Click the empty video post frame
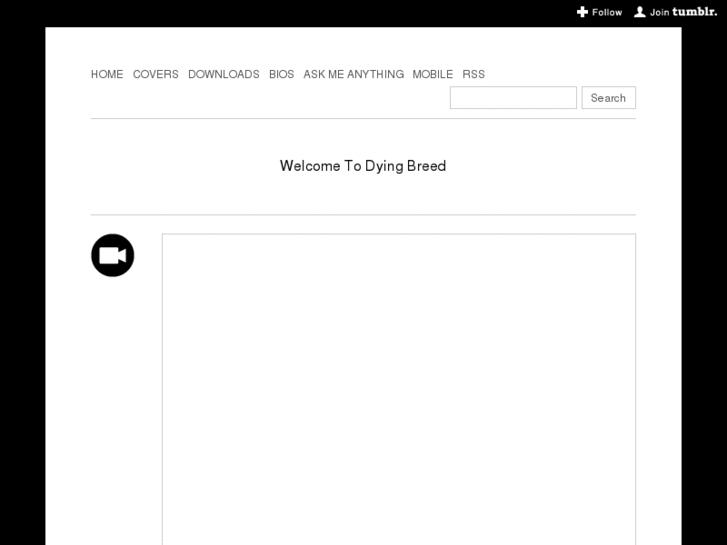Viewport: 727px width, 545px height. click(x=399, y=389)
